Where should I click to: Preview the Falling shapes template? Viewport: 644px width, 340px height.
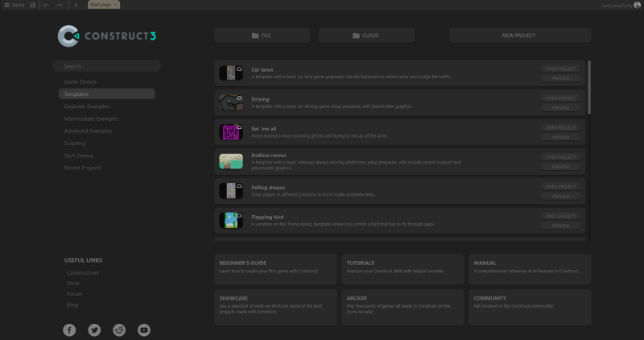pyautogui.click(x=560, y=197)
